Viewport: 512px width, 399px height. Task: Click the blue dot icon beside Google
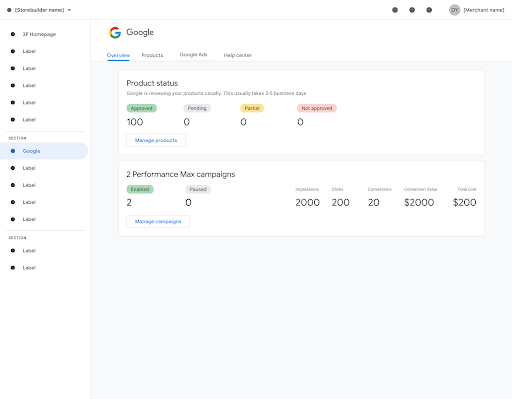[x=13, y=151]
